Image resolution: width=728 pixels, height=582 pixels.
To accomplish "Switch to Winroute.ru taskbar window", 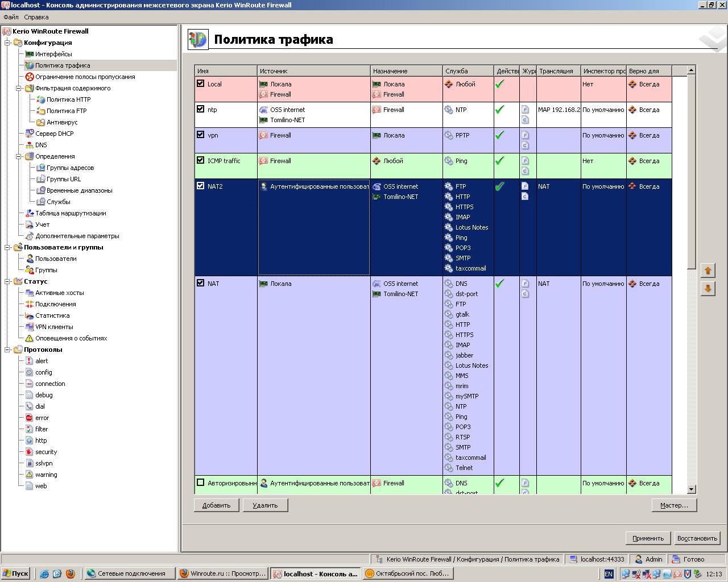I will point(222,573).
